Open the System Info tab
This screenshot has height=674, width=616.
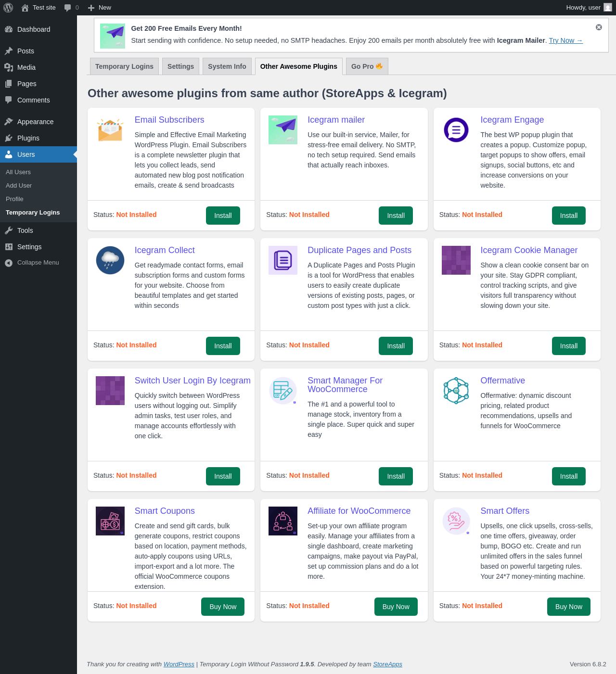227,66
